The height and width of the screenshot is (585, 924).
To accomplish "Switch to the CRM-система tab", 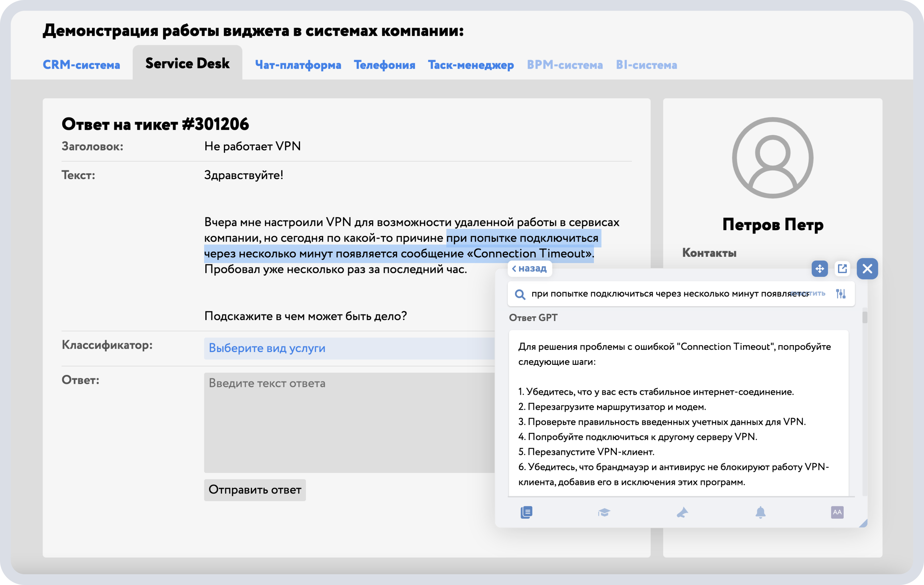I will (81, 64).
